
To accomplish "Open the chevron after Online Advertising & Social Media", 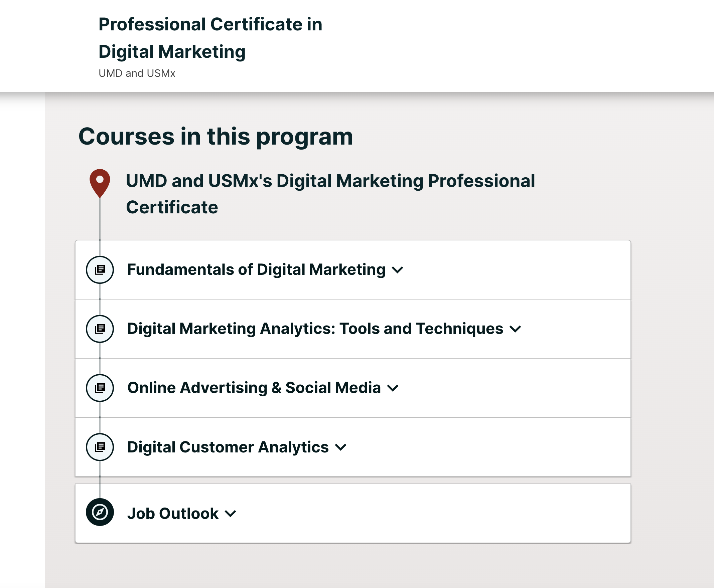I will click(393, 388).
